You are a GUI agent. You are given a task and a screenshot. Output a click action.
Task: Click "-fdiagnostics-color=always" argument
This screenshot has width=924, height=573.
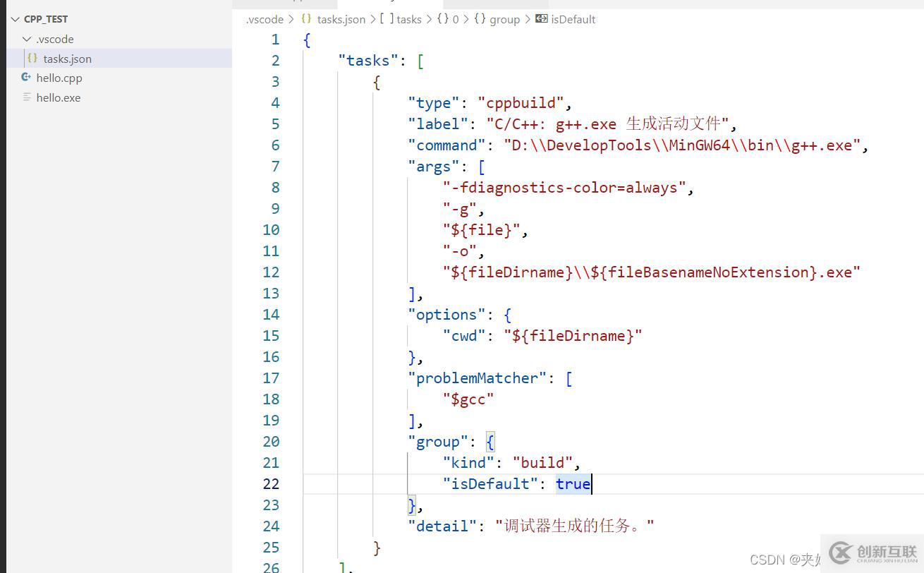565,188
